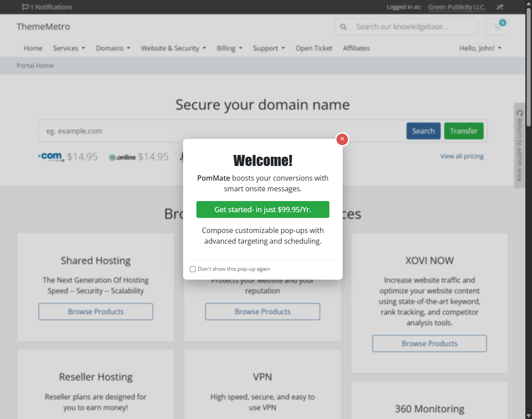
Task: Expand the Support dropdown menu
Action: [x=269, y=48]
